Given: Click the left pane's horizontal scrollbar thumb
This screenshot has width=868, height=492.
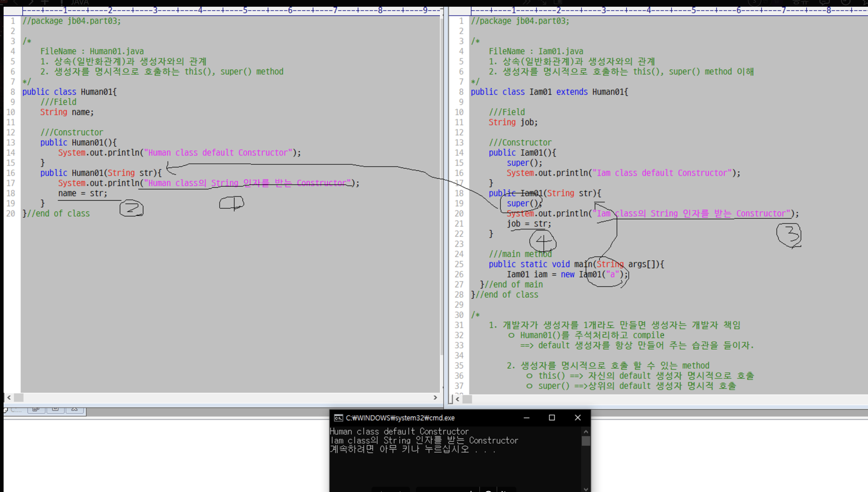Looking at the screenshot, I should coord(19,398).
